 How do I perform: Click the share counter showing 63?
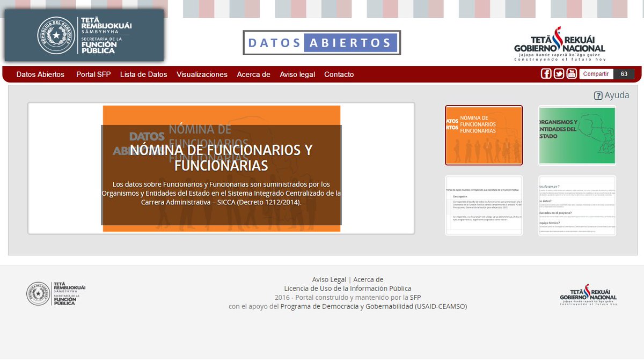[624, 74]
